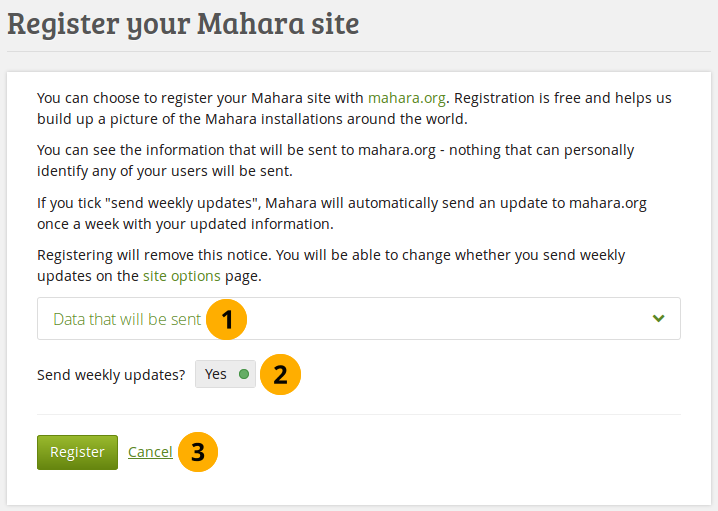Toggle the Yes switch for weekly updates
718x511 pixels.
[225, 375]
